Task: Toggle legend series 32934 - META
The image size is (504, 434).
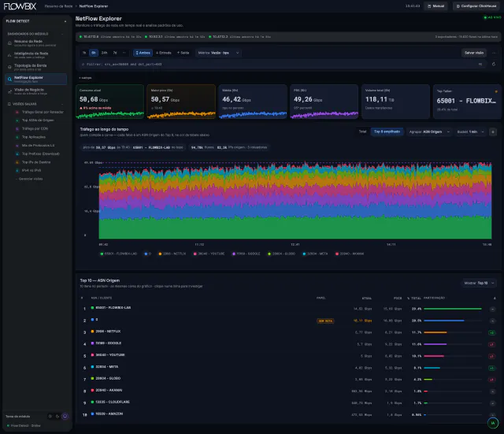Action: (x=315, y=254)
